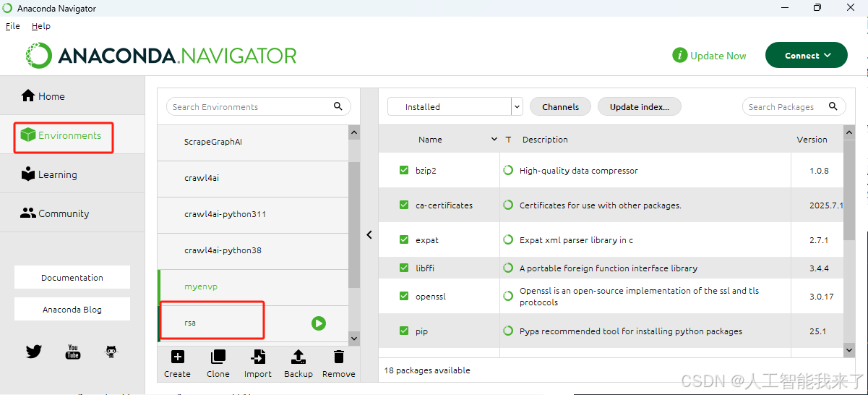Select the crawl4ai-python311 environment

253,215
